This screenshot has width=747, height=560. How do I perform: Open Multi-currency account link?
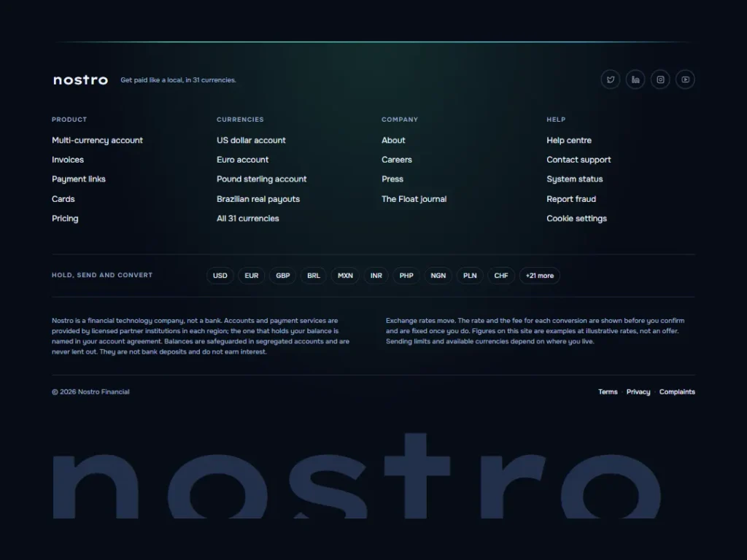coord(97,140)
